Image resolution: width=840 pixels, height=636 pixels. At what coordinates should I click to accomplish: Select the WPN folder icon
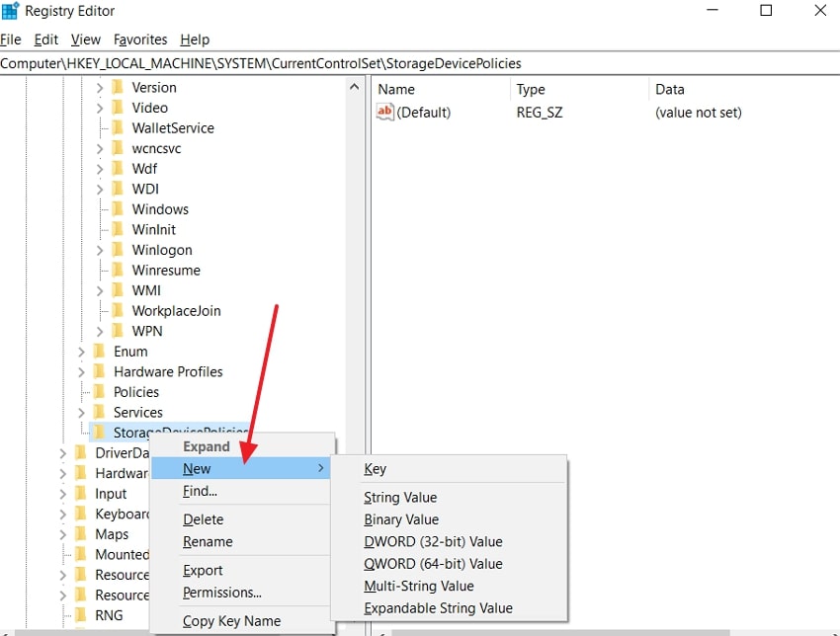[x=118, y=331]
